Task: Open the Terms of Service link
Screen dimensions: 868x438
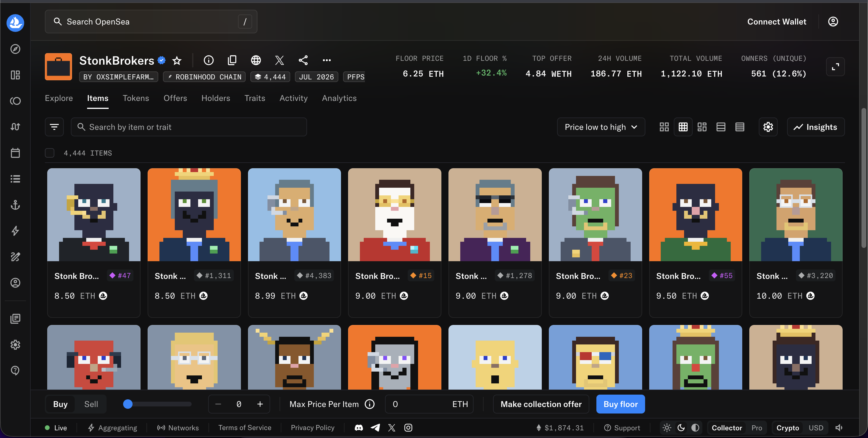Action: coord(245,428)
